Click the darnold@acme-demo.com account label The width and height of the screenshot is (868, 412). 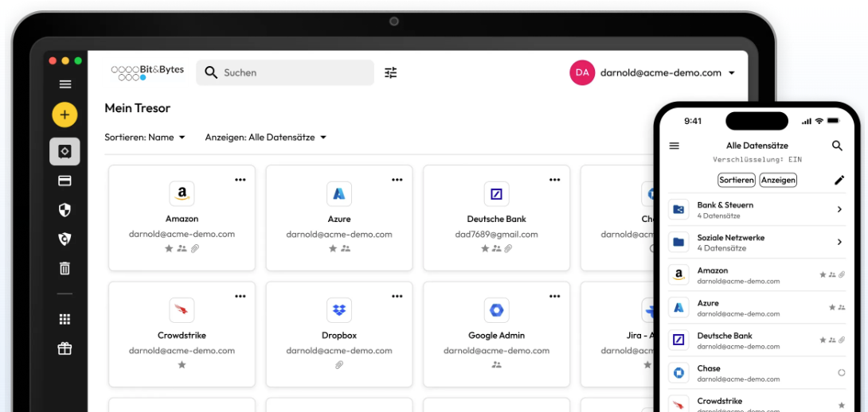pyautogui.click(x=661, y=73)
